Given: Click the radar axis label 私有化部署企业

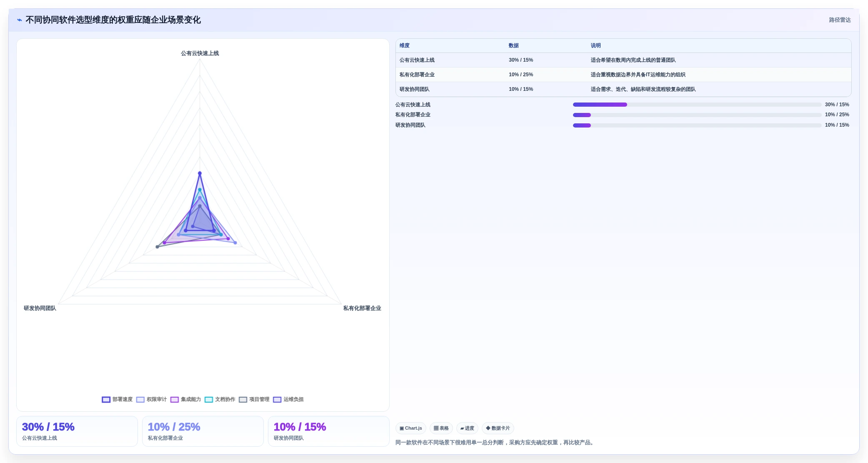Looking at the screenshot, I should (362, 308).
